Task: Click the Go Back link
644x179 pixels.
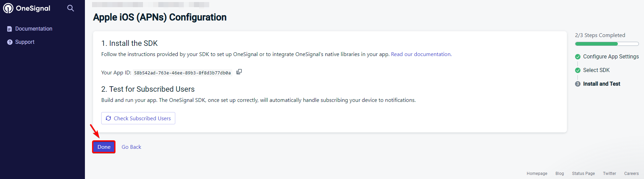Action: (x=131, y=147)
